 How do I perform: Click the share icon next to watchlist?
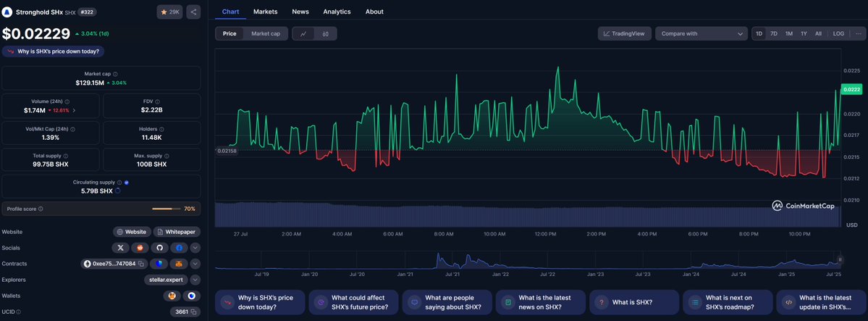pyautogui.click(x=193, y=12)
